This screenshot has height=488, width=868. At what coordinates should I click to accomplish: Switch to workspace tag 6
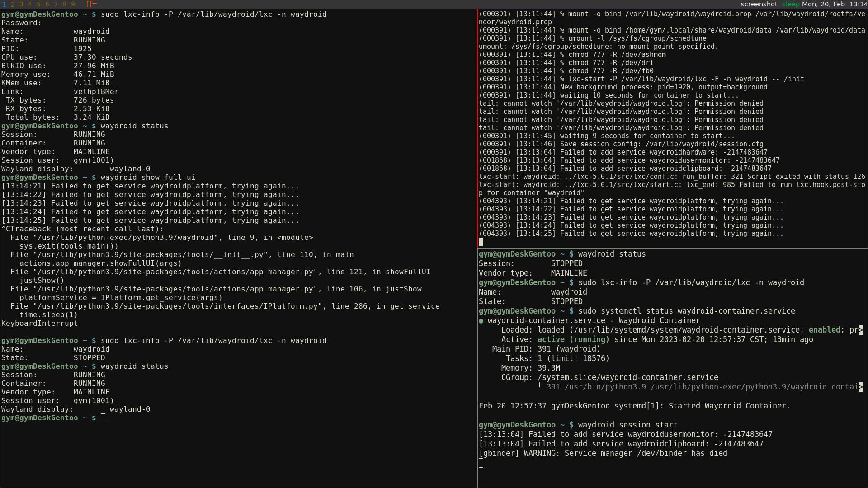pyautogui.click(x=47, y=4)
